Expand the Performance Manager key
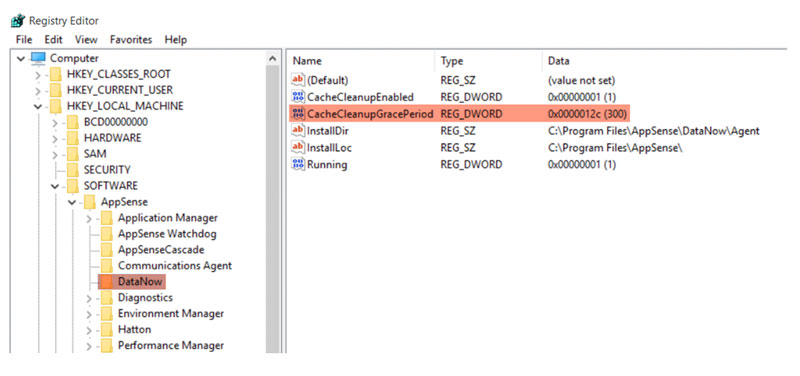 (x=89, y=346)
